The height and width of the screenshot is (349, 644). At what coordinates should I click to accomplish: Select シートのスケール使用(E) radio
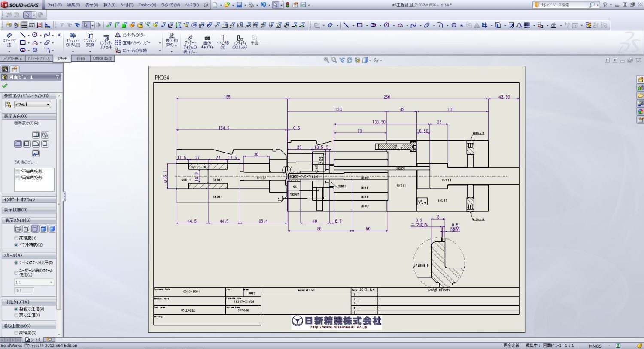[16, 262]
